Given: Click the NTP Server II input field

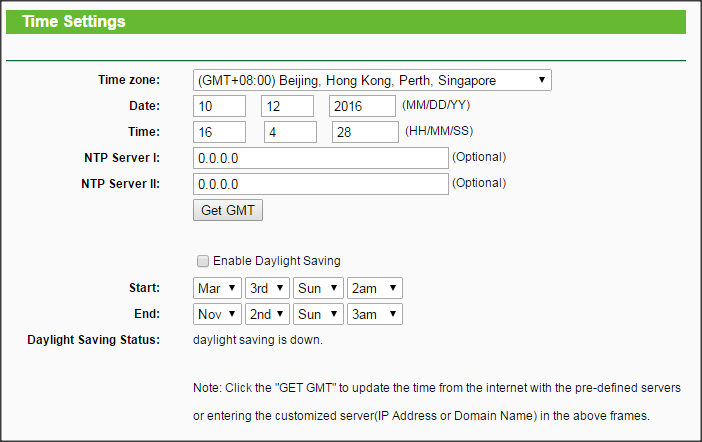Looking at the screenshot, I should click(321, 184).
